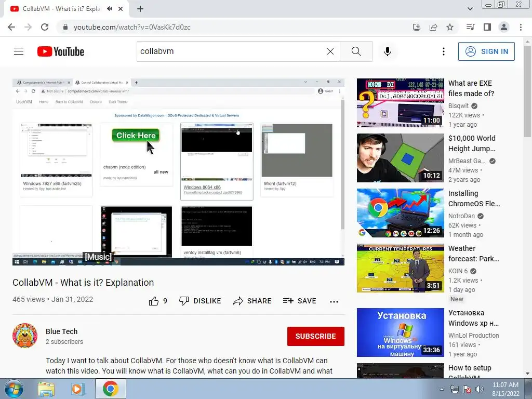The width and height of the screenshot is (532, 399).
Task: Click the video player area
Action: [179, 171]
